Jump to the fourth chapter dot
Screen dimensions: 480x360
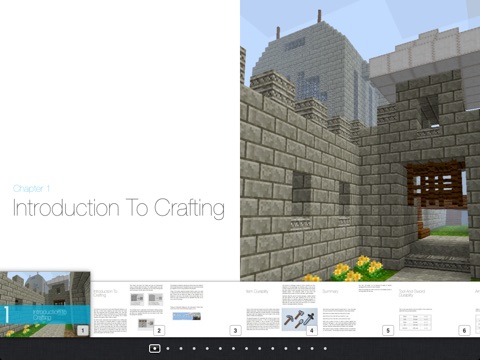pyautogui.click(x=194, y=349)
